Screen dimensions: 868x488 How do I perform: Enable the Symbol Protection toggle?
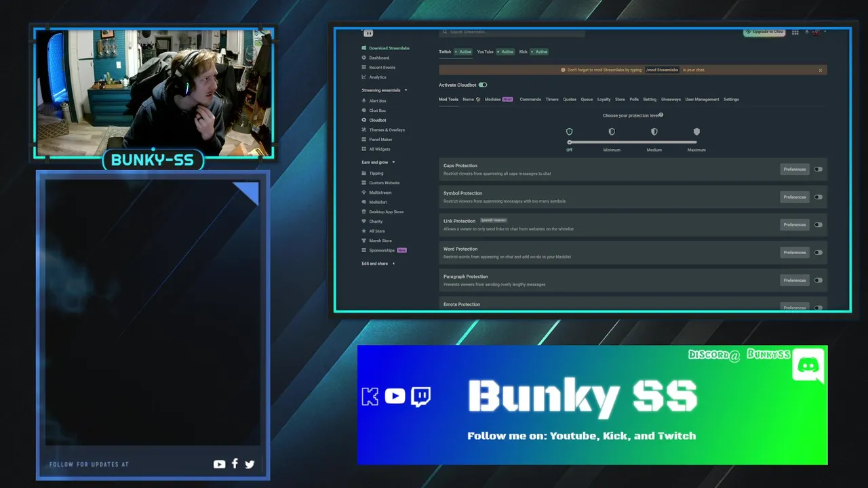tap(818, 197)
